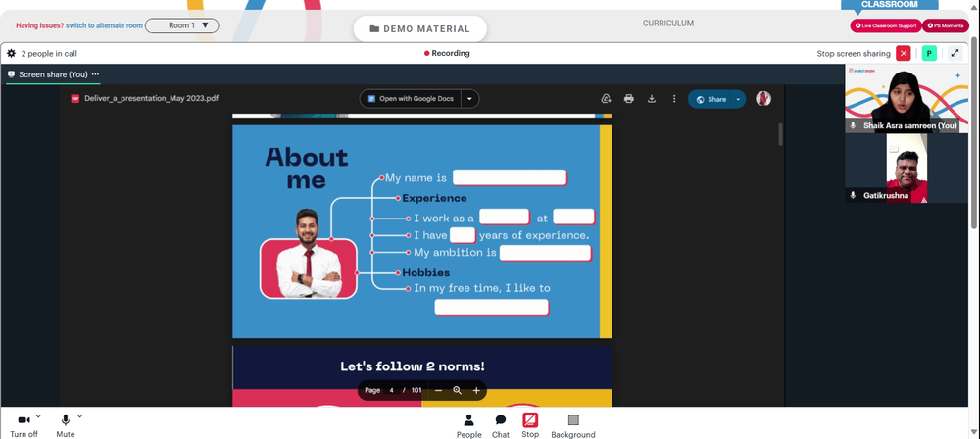Click the PDF file type icon
The height and width of the screenshot is (439, 980).
pos(75,98)
